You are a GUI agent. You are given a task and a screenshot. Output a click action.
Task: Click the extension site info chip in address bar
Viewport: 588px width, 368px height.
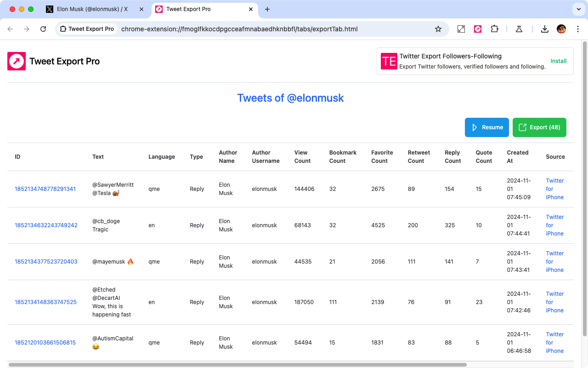pyautogui.click(x=87, y=29)
